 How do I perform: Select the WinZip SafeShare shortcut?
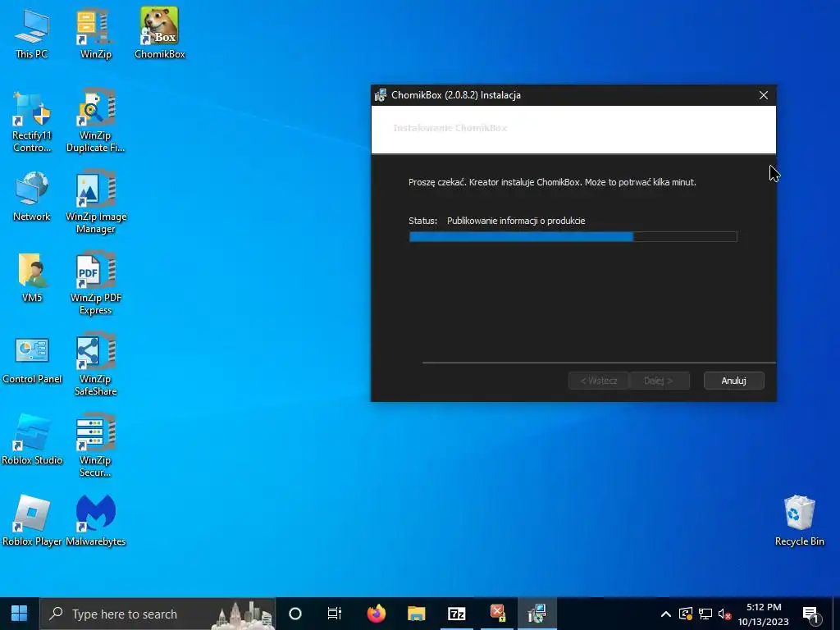[x=95, y=365]
